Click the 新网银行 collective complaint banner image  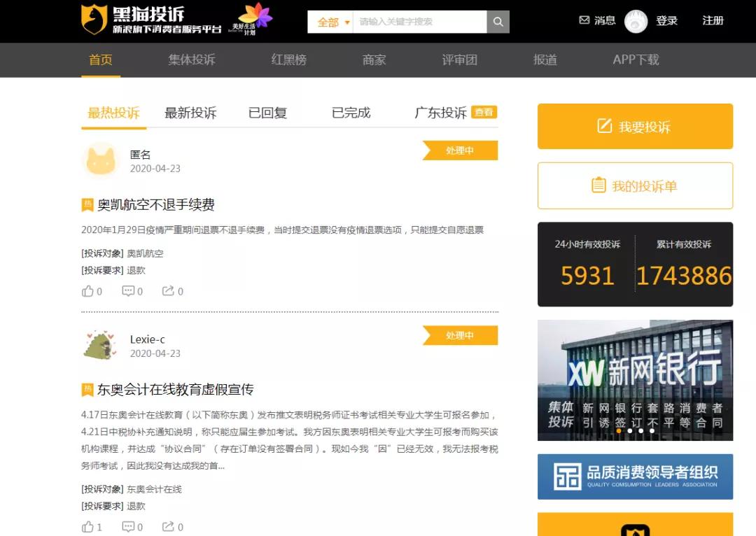click(x=635, y=380)
